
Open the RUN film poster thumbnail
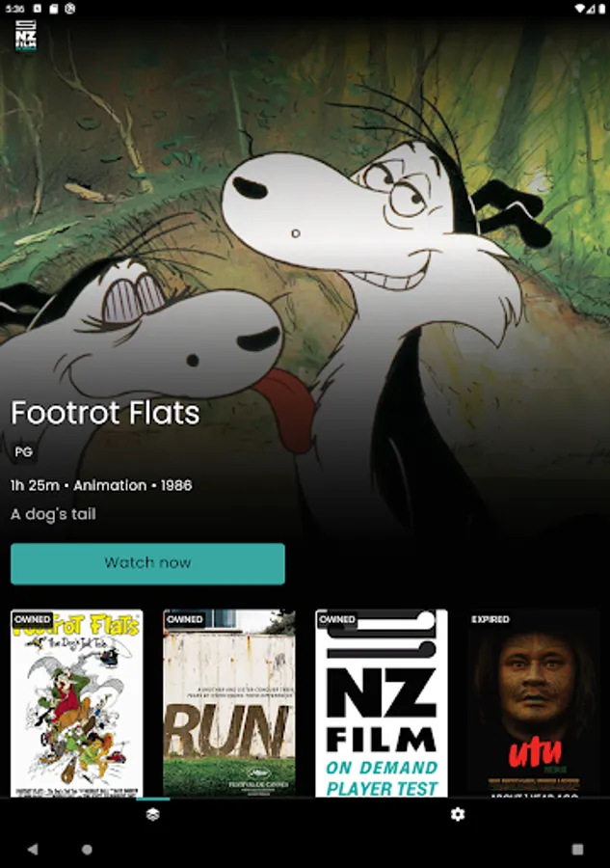click(x=229, y=703)
